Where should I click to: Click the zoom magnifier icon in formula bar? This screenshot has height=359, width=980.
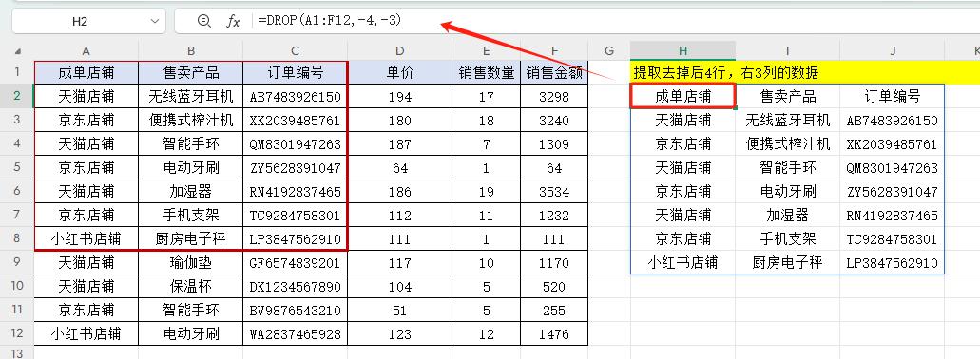click(x=203, y=21)
